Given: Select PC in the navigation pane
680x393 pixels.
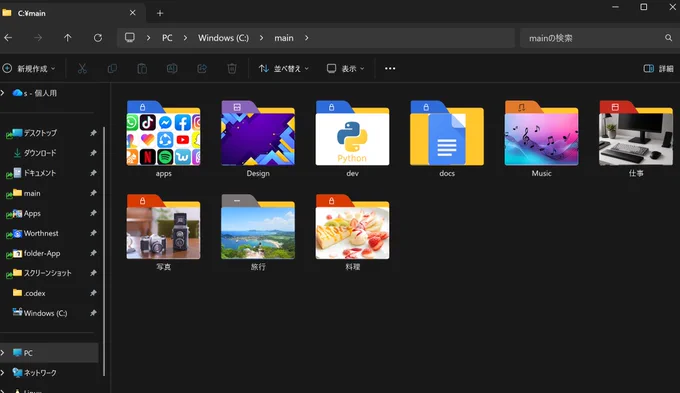Looking at the screenshot, I should (49, 353).
